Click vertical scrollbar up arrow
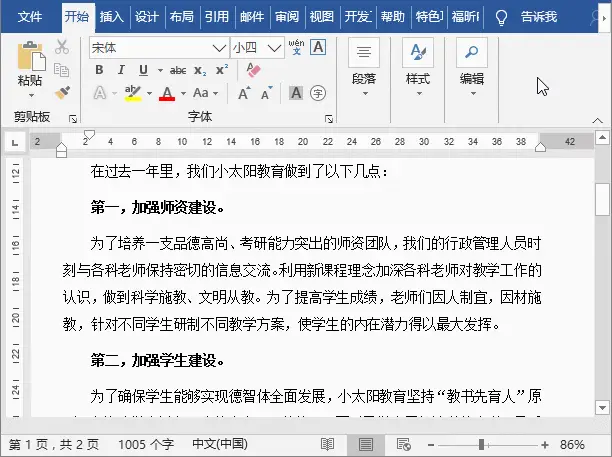This screenshot has height=457, width=612. click(x=602, y=138)
